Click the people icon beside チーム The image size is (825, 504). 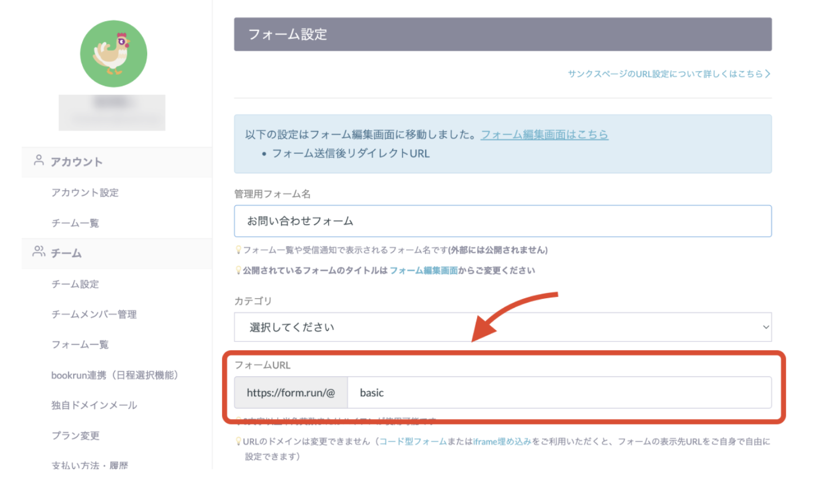38,252
